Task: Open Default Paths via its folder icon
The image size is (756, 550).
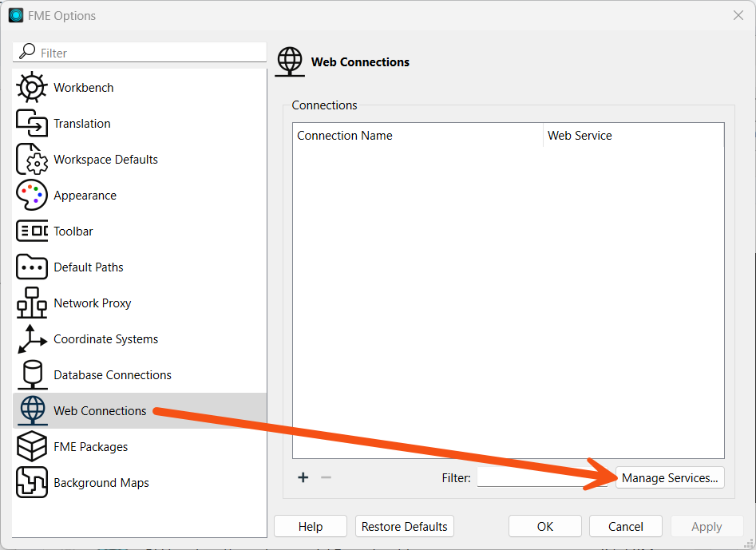Action: coord(30,267)
